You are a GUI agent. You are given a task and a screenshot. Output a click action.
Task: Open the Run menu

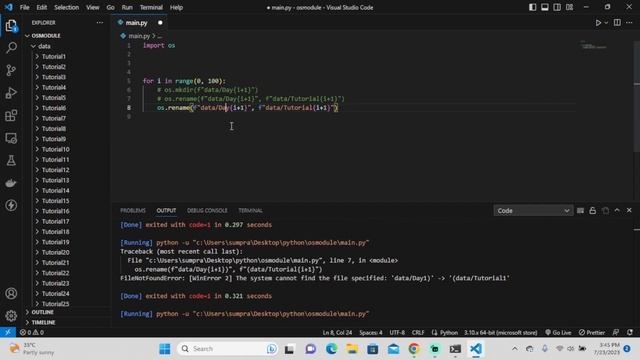pyautogui.click(x=127, y=7)
